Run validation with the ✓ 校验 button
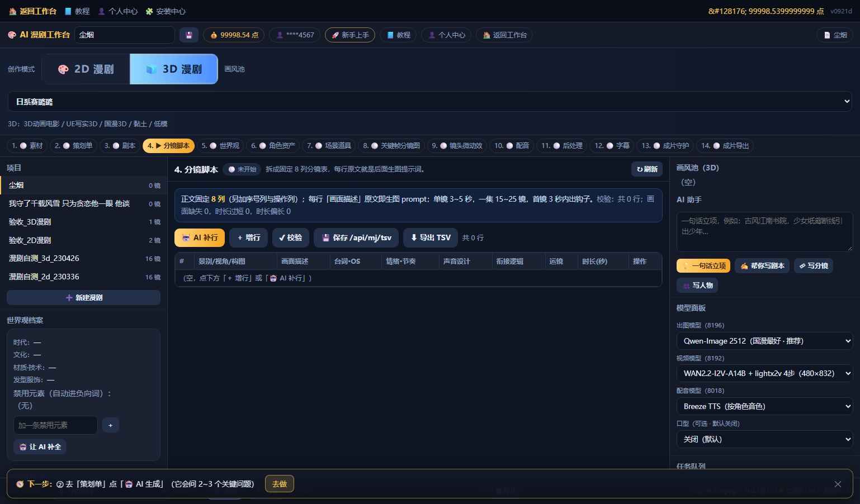This screenshot has height=504, width=860. pos(290,238)
